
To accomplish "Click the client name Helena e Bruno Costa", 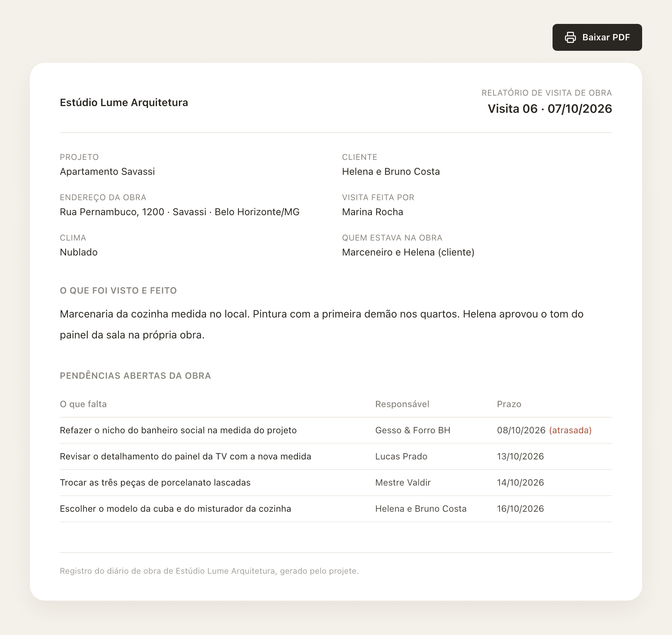I will click(x=391, y=171).
